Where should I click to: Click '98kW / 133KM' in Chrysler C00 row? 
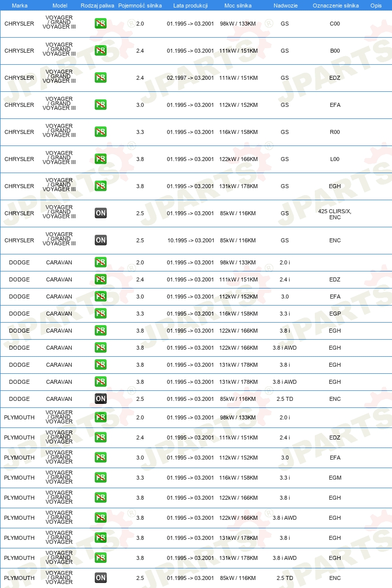tap(238, 24)
